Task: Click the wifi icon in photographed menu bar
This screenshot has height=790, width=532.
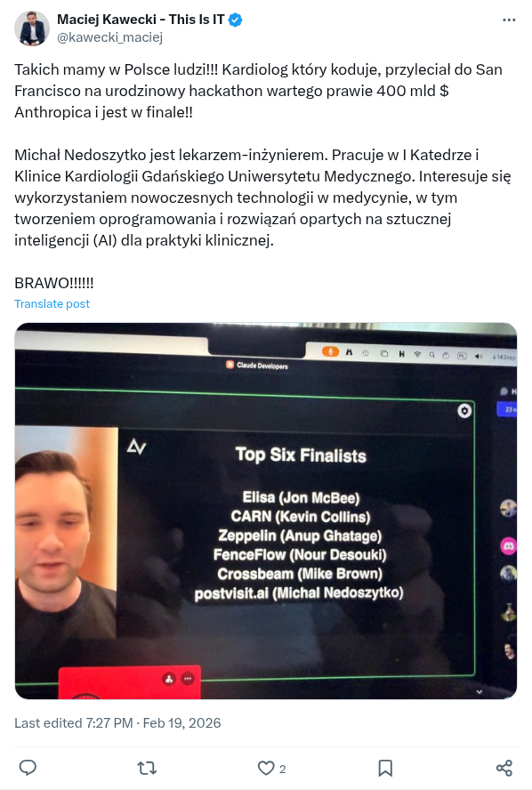Action: (417, 354)
